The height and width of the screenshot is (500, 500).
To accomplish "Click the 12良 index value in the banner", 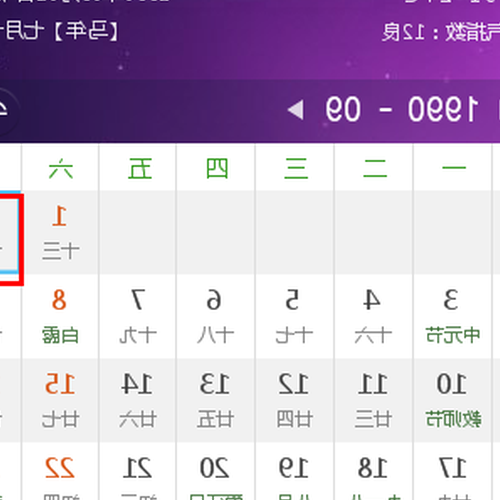I will click(x=403, y=32).
